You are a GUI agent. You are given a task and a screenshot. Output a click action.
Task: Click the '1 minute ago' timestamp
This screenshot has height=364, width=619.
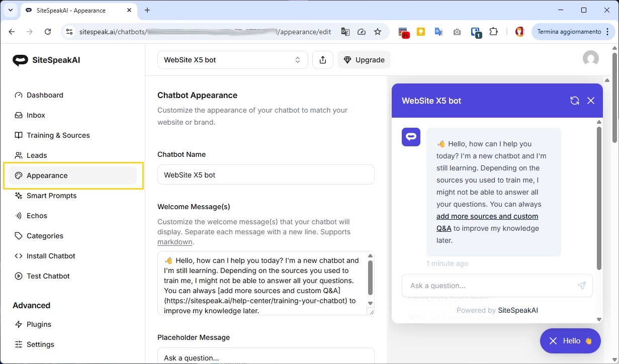[447, 263]
